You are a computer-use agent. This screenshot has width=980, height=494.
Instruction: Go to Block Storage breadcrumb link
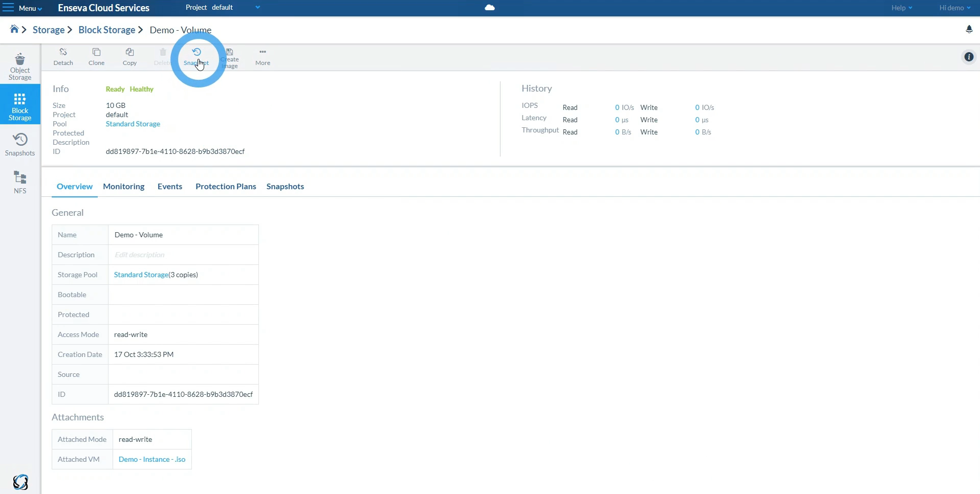coord(107,30)
